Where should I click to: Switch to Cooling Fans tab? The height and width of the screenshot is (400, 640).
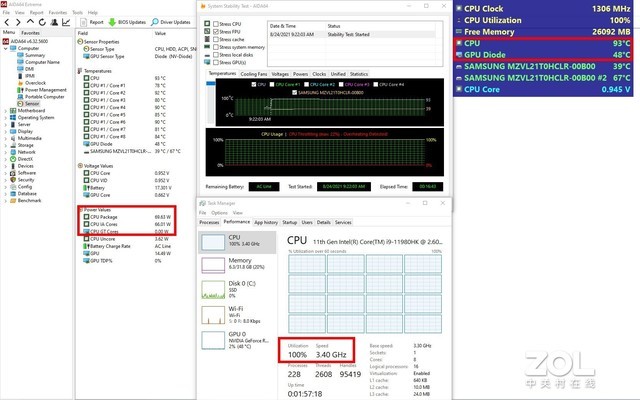pyautogui.click(x=253, y=74)
